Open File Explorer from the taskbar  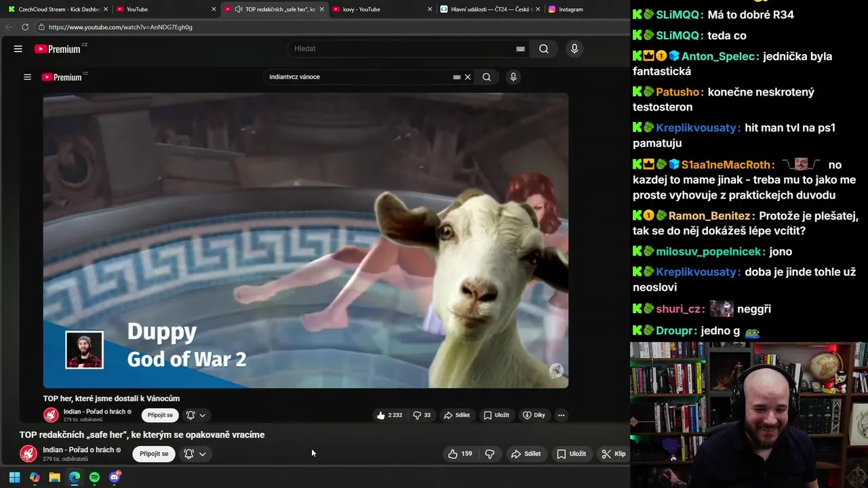(x=54, y=477)
